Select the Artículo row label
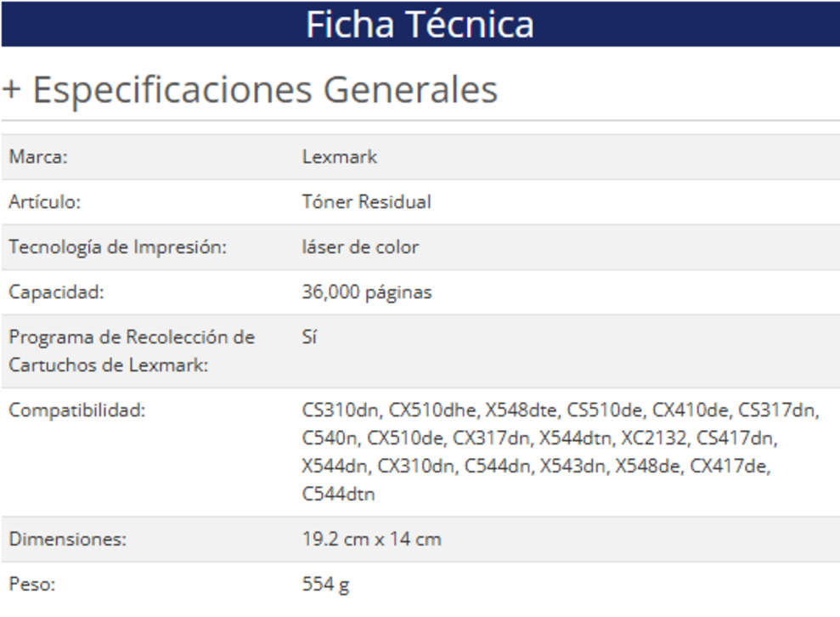Viewport: 840px width, 617px height. [45, 202]
